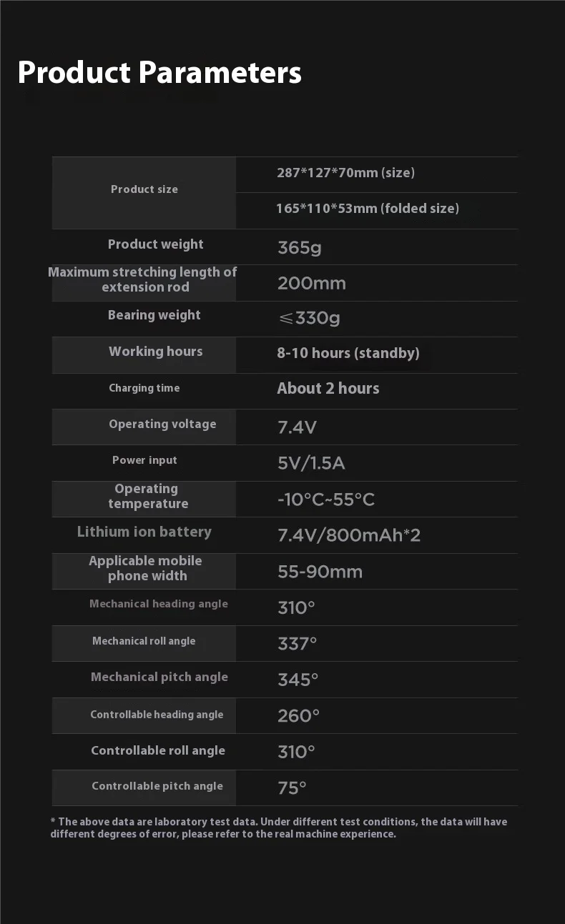The image size is (565, 924).
Task: Click the Mechanical heading angle label
Action: click(158, 604)
